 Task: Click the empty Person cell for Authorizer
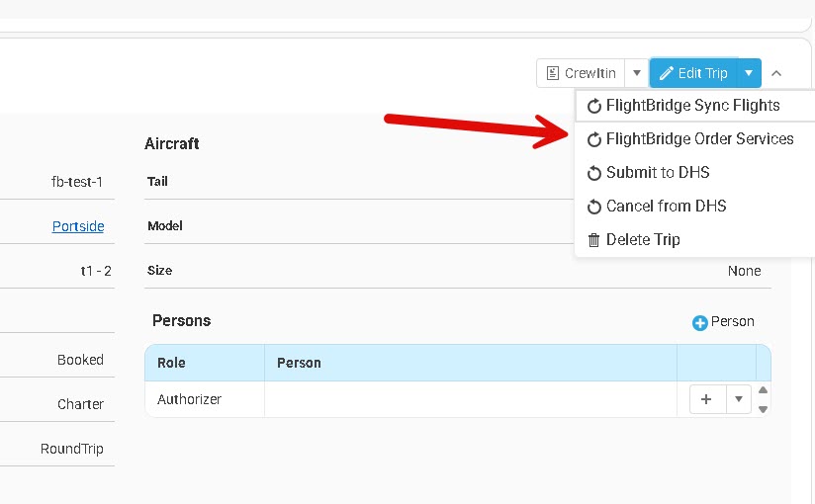(470, 399)
